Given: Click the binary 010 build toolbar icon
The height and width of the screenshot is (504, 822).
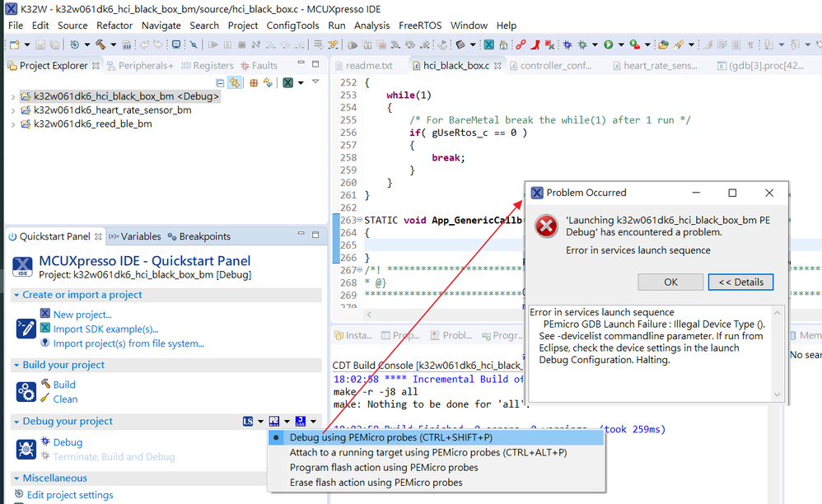Looking at the screenshot, I should [x=126, y=45].
